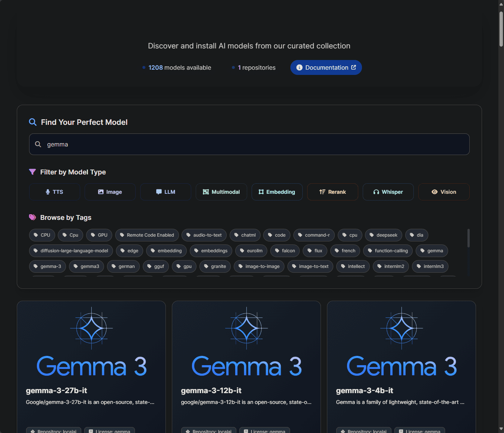Select the Vision model type filter
This screenshot has width=504, height=433.
point(444,192)
